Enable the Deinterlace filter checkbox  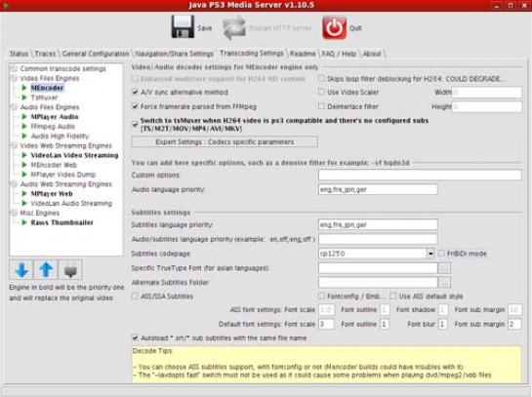[x=321, y=106]
